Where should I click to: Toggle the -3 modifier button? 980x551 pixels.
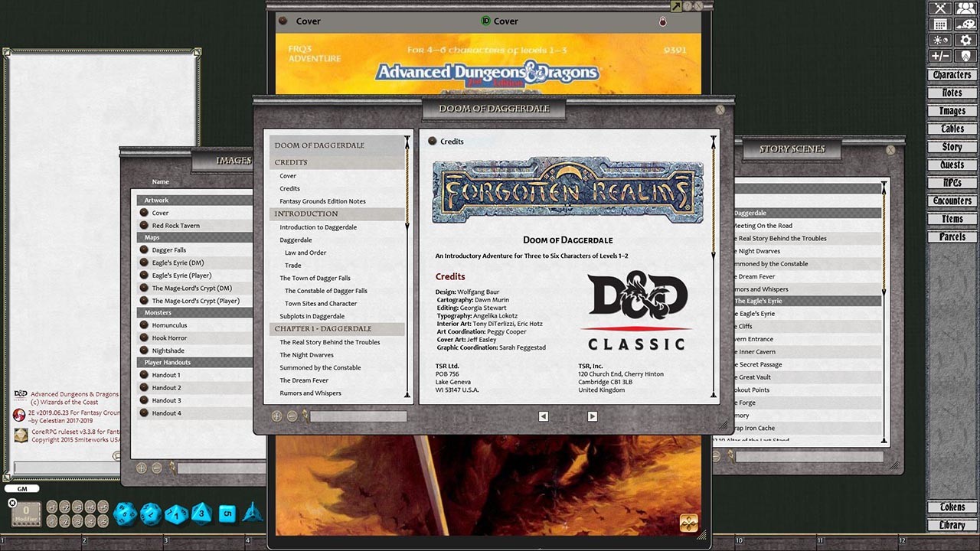(78, 520)
